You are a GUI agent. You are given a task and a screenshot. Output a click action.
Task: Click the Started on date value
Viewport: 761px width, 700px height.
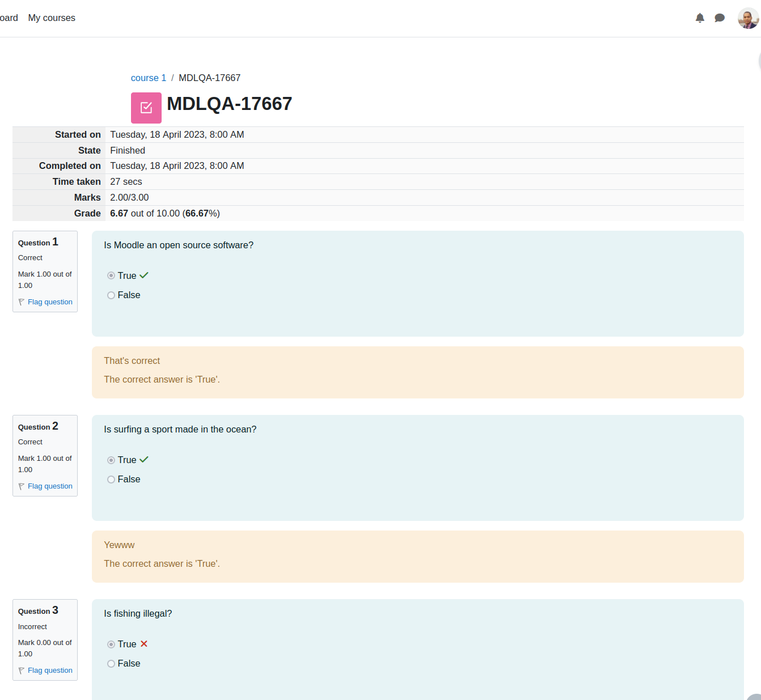(177, 135)
